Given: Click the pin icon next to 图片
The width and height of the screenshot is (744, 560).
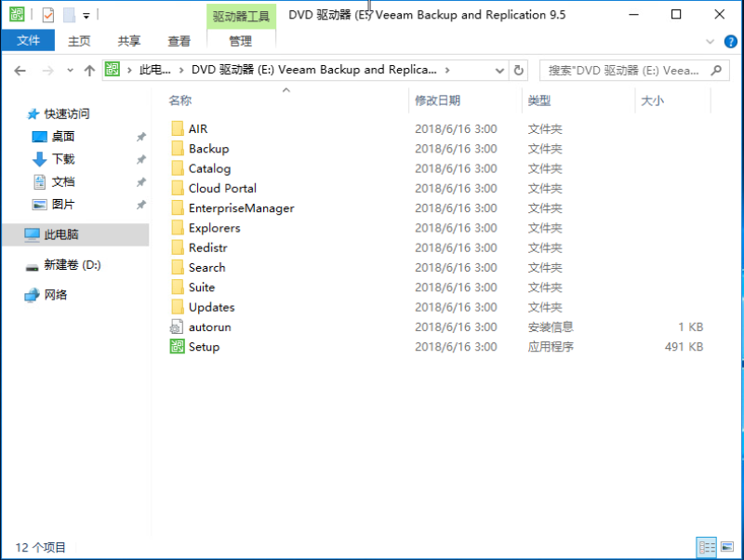Looking at the screenshot, I should [141, 205].
